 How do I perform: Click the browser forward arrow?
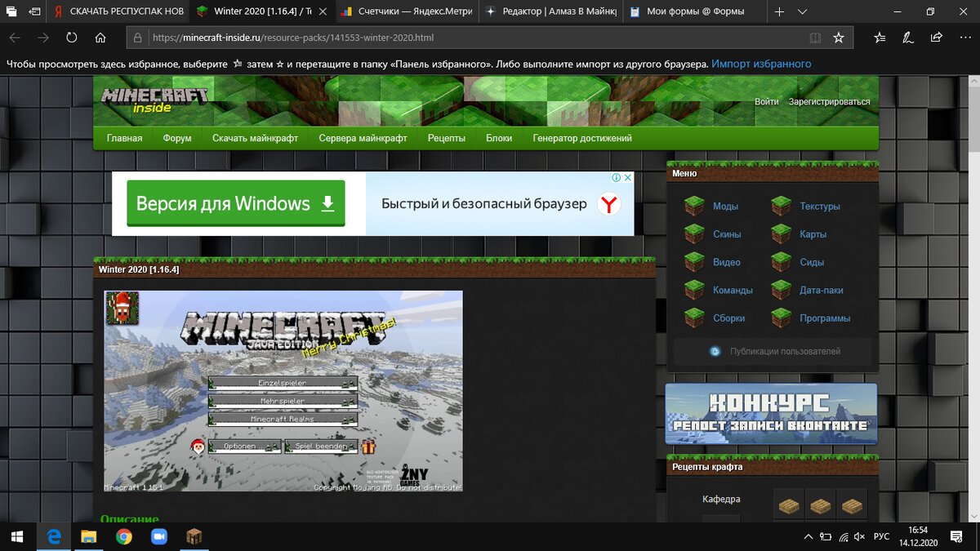tap(43, 38)
